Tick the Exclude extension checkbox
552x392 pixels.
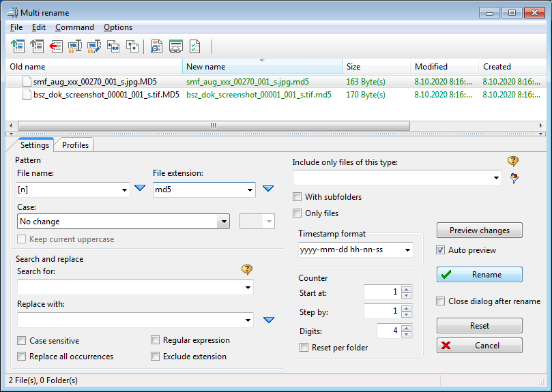(x=155, y=356)
